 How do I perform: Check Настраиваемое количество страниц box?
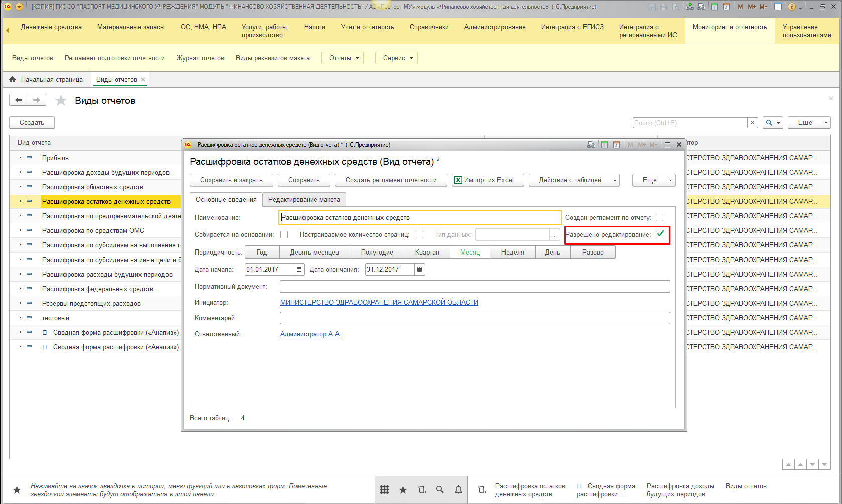[x=420, y=235]
